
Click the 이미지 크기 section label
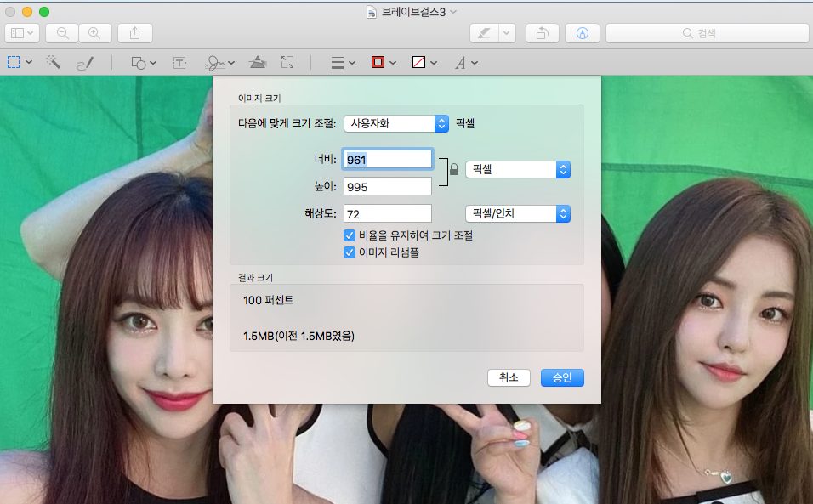(259, 98)
